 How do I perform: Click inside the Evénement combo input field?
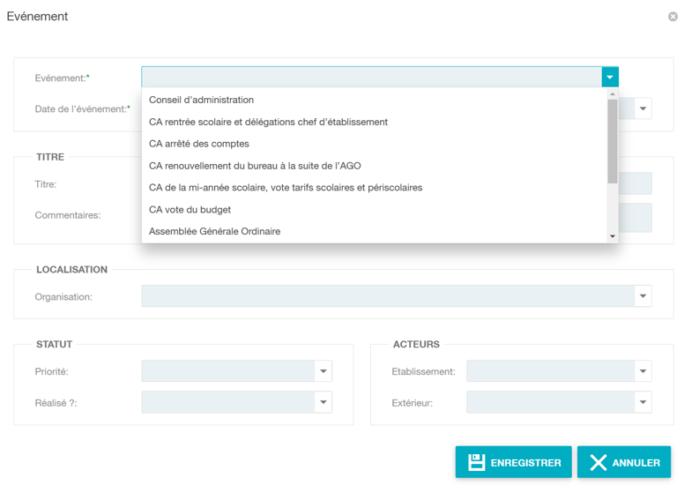tap(371, 77)
